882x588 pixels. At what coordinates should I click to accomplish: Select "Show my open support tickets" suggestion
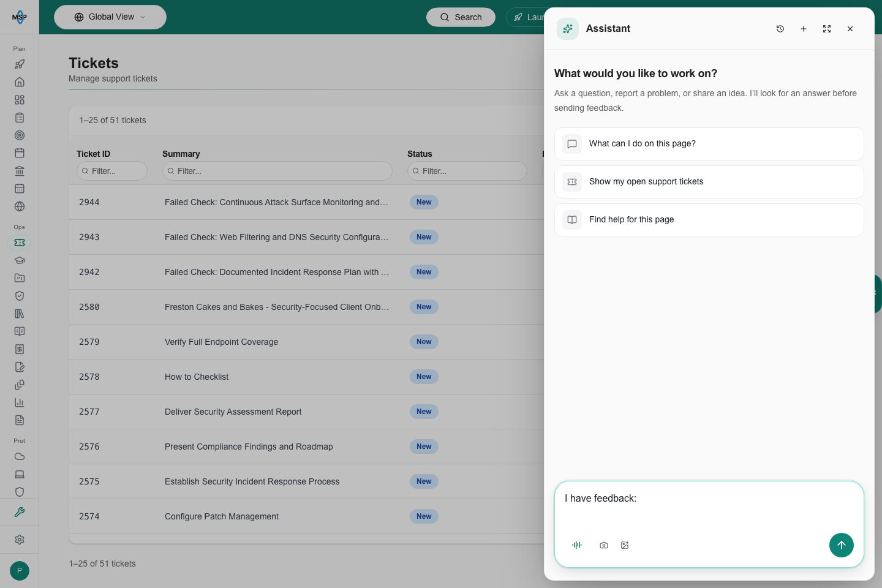[x=709, y=182]
